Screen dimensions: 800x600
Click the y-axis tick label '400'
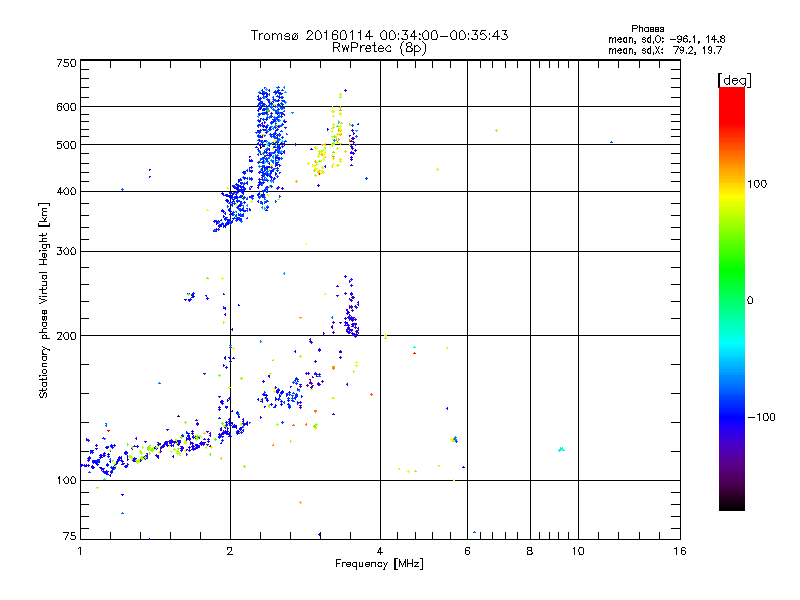pyautogui.click(x=67, y=192)
